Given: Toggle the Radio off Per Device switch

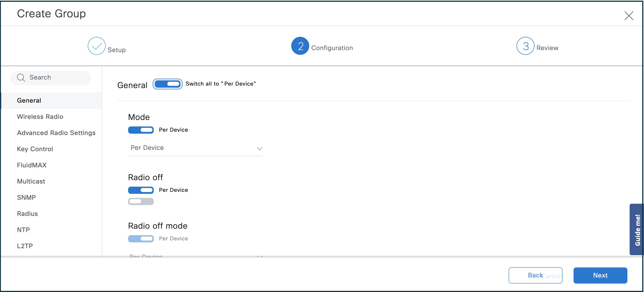Looking at the screenshot, I should (x=141, y=190).
